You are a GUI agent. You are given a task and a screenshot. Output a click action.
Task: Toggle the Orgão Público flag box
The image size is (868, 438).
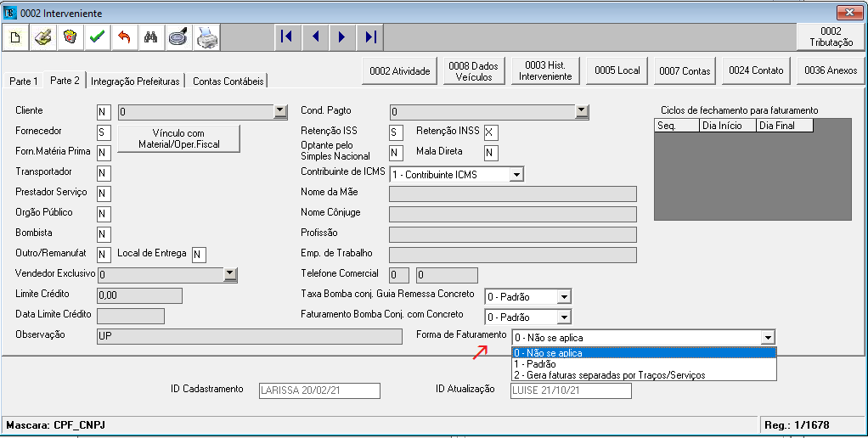[104, 214]
